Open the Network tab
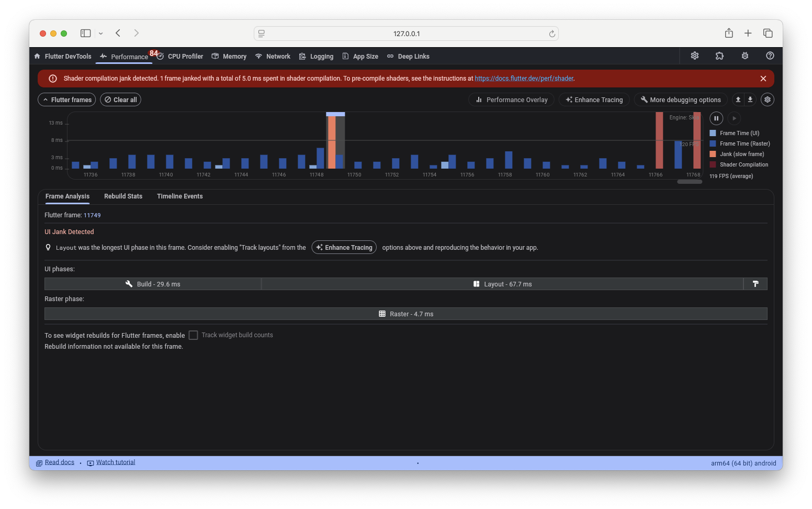This screenshot has width=812, height=509. point(273,56)
